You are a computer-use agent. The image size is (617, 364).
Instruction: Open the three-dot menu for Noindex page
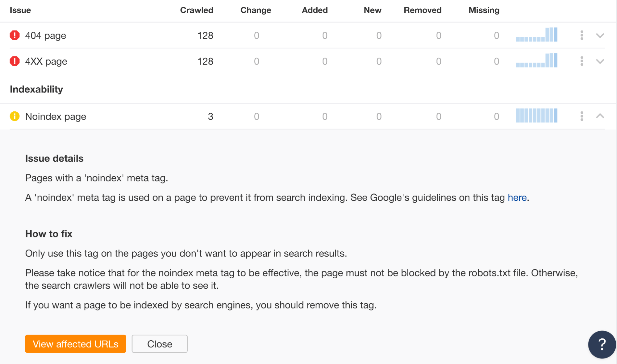(x=582, y=116)
